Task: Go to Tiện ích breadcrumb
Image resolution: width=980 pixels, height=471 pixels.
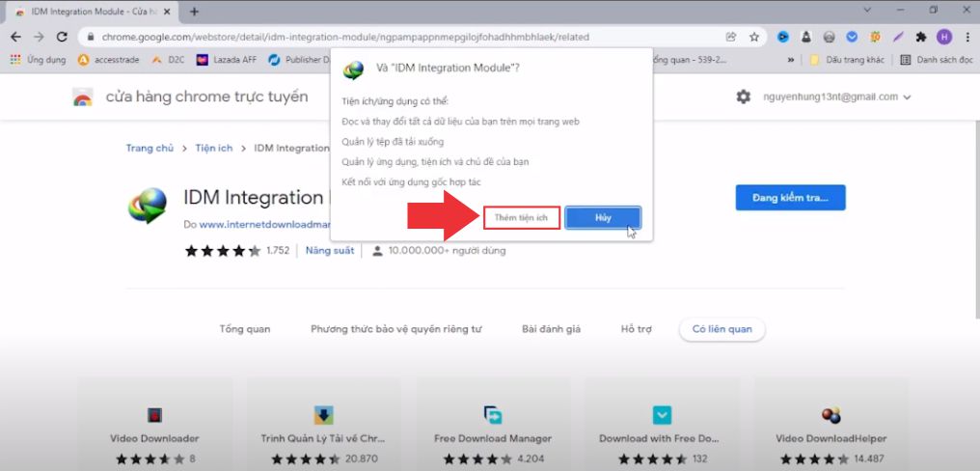Action: pos(214,149)
